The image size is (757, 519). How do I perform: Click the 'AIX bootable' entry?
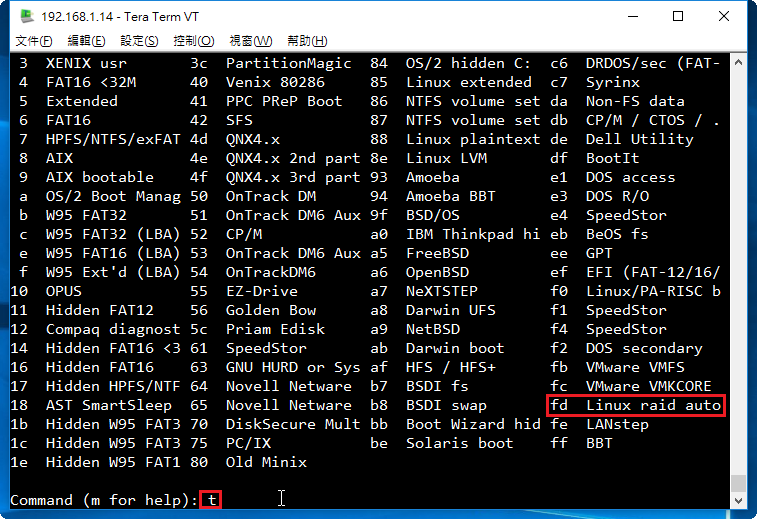pyautogui.click(x=100, y=177)
